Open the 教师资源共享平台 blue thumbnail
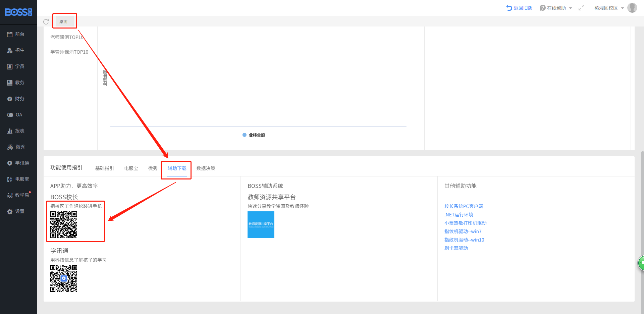The width and height of the screenshot is (644, 314). point(261,225)
